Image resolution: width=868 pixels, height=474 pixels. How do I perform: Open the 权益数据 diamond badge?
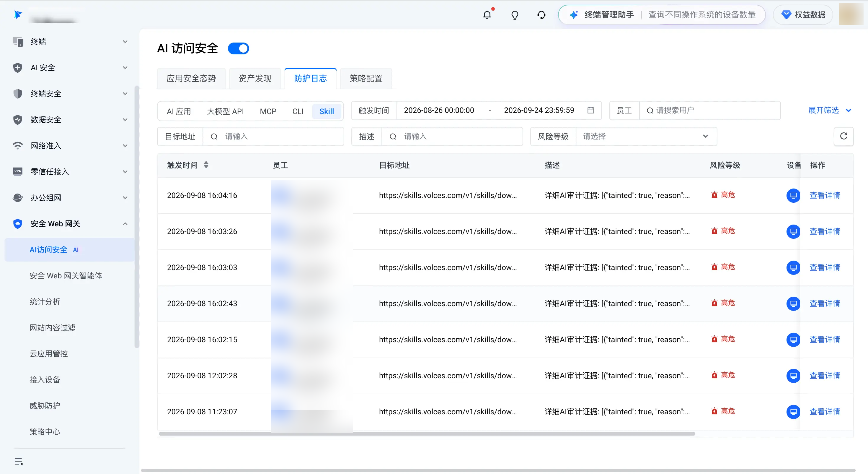click(x=803, y=15)
